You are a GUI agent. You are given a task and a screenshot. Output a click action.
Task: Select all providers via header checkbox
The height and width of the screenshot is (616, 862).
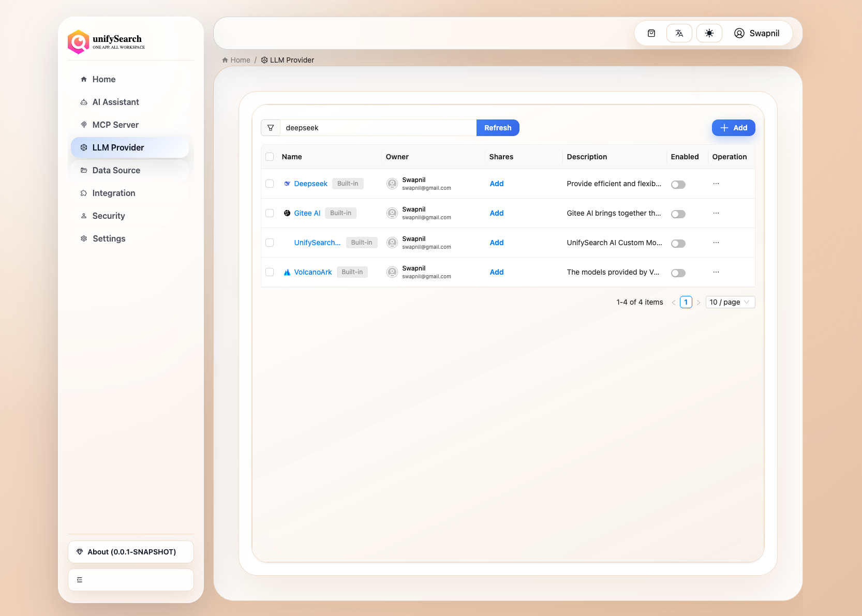click(x=270, y=156)
